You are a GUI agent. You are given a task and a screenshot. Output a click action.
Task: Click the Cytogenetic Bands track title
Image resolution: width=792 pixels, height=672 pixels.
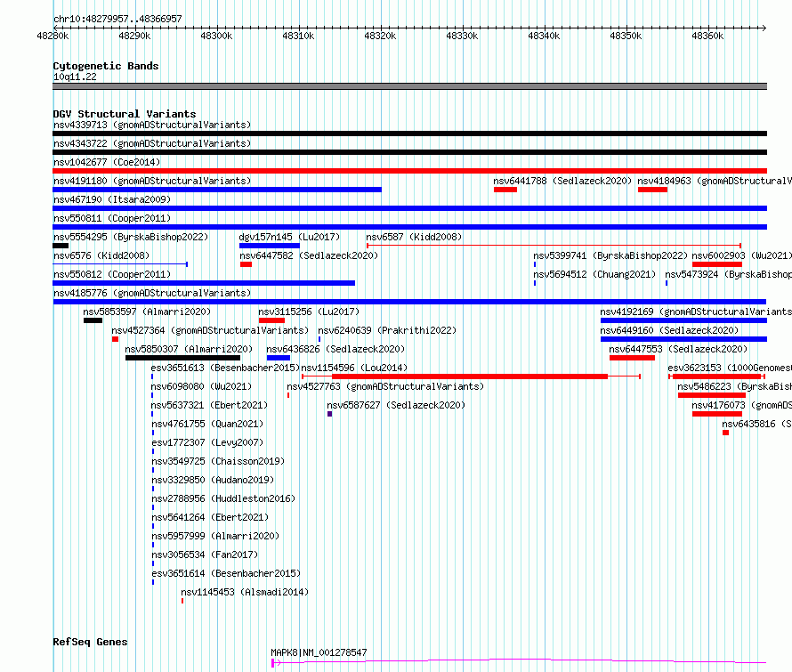click(106, 66)
